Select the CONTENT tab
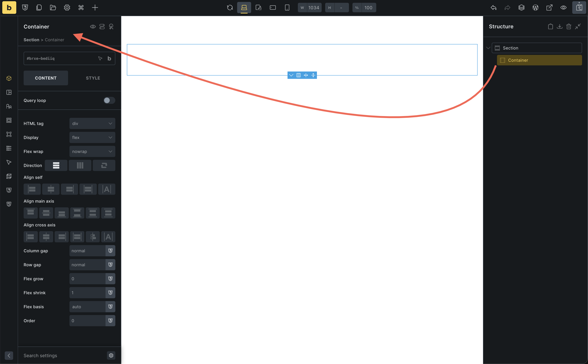The image size is (588, 364). pyautogui.click(x=46, y=78)
